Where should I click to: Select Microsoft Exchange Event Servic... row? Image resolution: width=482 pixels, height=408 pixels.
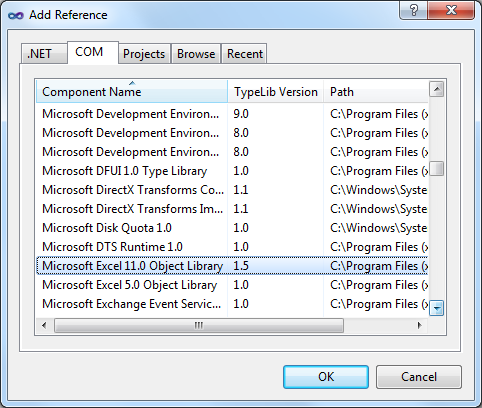click(x=232, y=304)
